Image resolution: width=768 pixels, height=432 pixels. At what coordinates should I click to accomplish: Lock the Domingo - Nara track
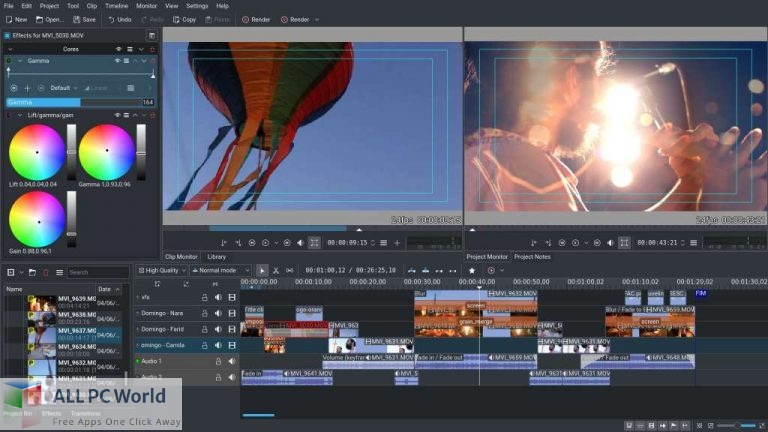coord(205,313)
